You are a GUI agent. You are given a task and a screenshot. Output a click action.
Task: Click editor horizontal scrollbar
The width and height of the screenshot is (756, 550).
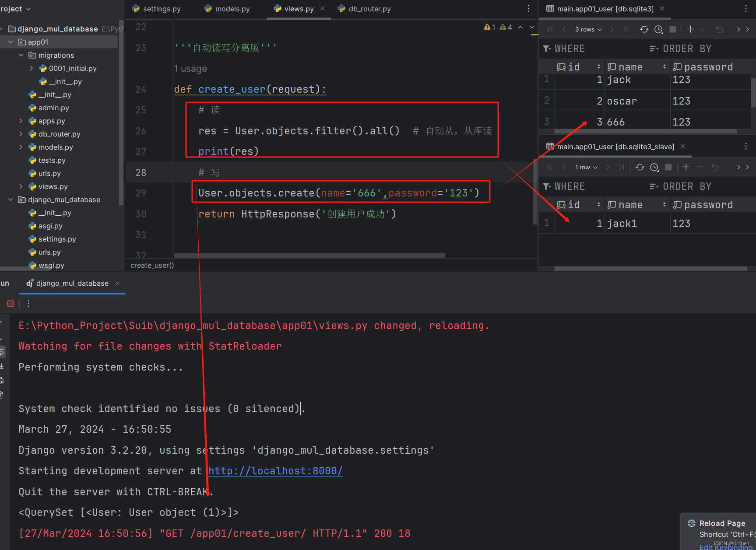pos(309,256)
